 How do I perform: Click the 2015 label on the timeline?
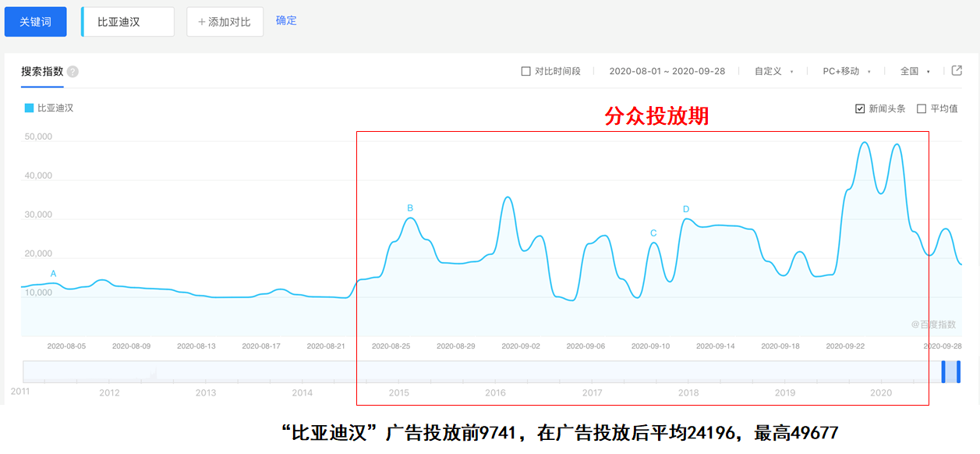coord(398,392)
